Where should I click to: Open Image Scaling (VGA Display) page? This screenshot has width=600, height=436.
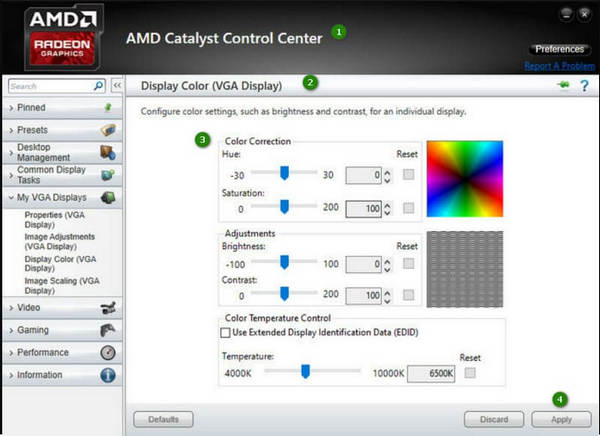pyautogui.click(x=62, y=286)
